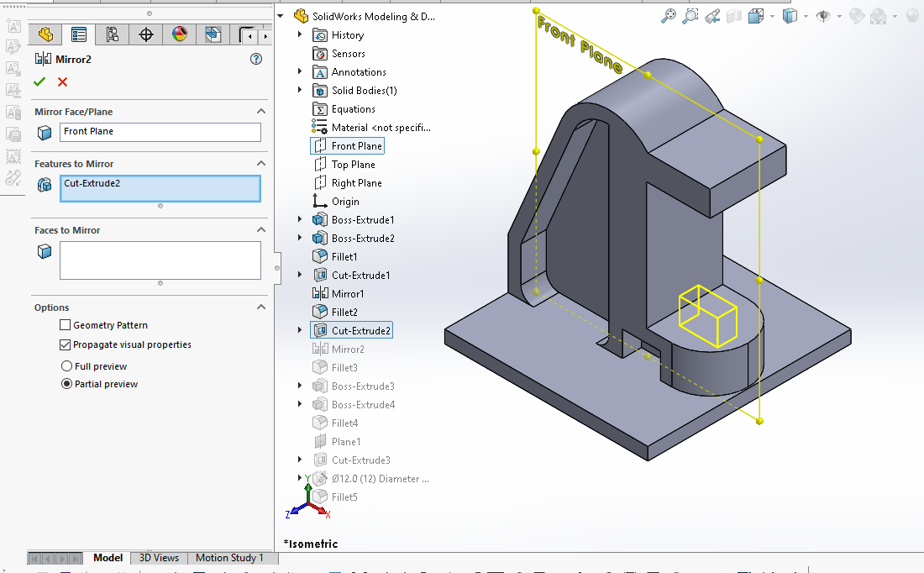Enable the Geometry Pattern checkbox
Screen dimensions: 924x573
(66, 325)
